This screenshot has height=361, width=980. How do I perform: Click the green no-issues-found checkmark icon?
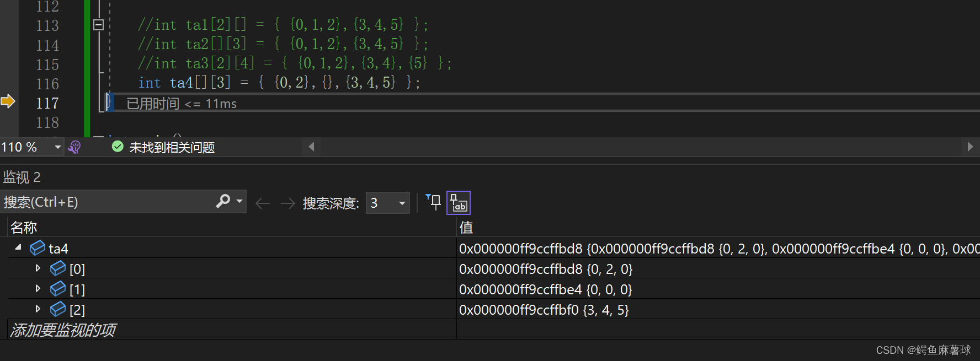[x=118, y=147]
